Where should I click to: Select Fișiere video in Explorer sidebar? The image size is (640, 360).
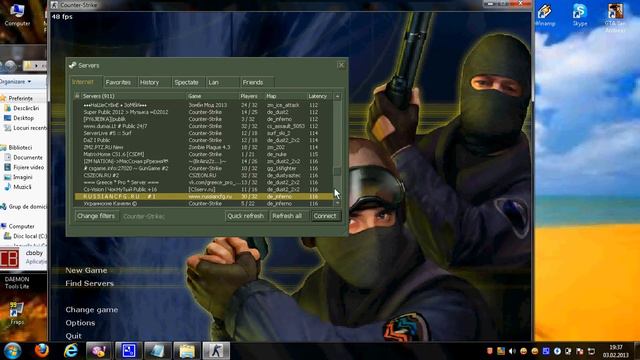coord(24,167)
